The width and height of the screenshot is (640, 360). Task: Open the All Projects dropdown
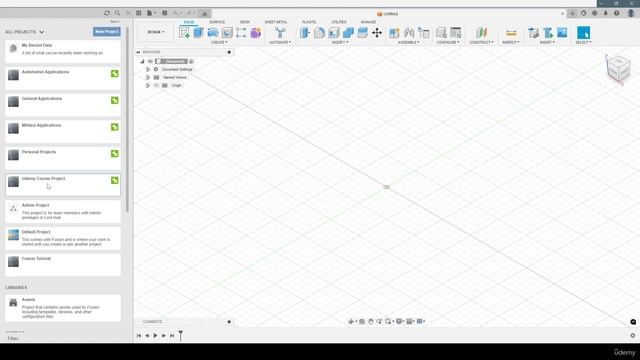point(24,32)
